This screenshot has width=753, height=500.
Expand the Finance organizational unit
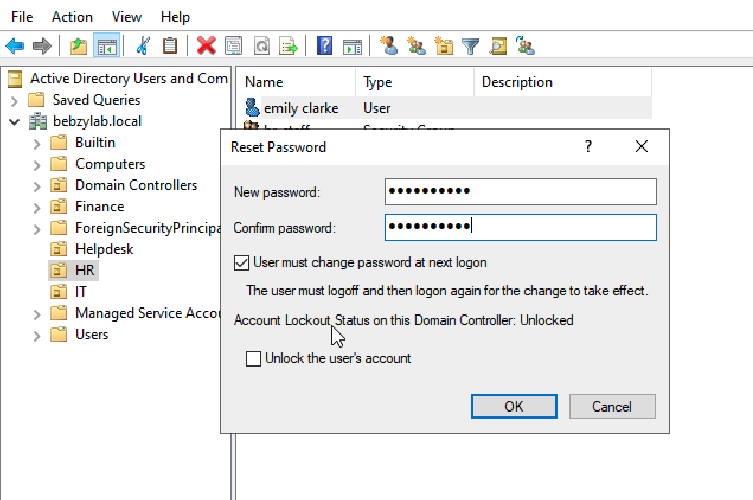coord(37,207)
